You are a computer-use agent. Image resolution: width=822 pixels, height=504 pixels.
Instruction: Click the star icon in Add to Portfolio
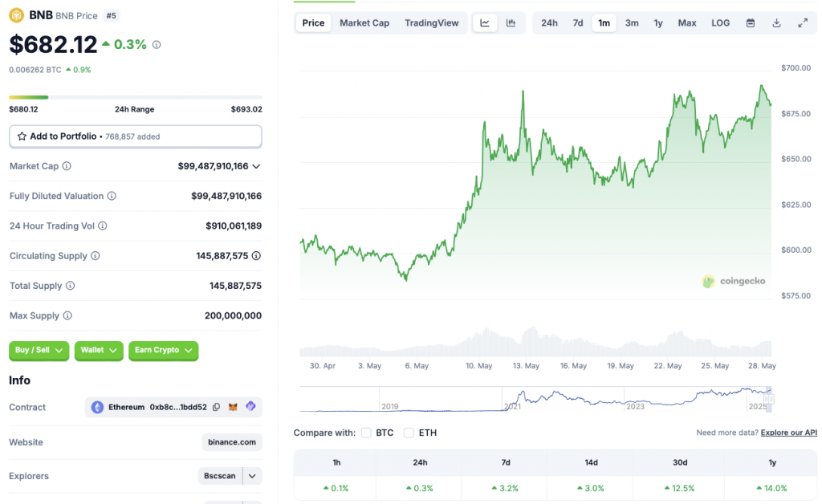(22, 136)
